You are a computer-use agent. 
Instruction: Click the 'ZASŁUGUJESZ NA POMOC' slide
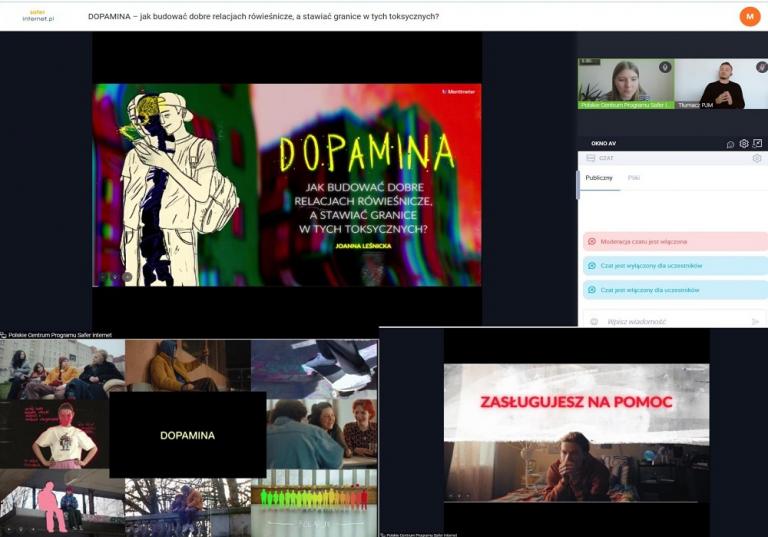tap(576, 433)
